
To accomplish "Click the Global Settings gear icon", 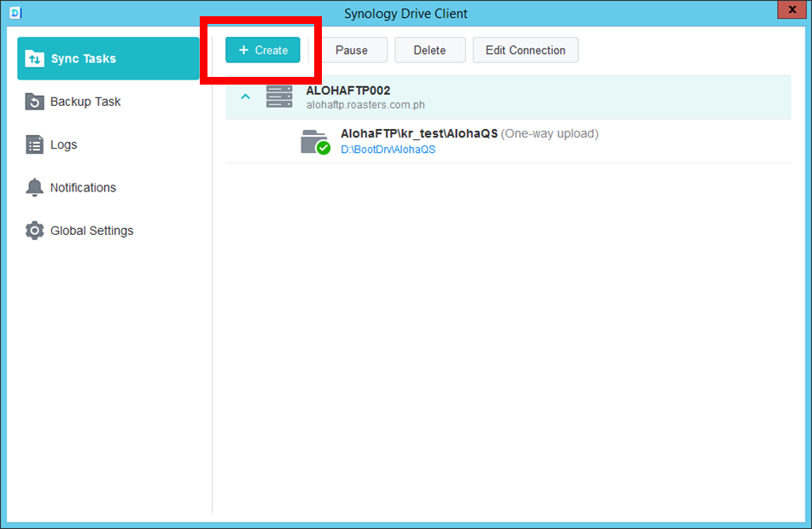I will point(35,231).
